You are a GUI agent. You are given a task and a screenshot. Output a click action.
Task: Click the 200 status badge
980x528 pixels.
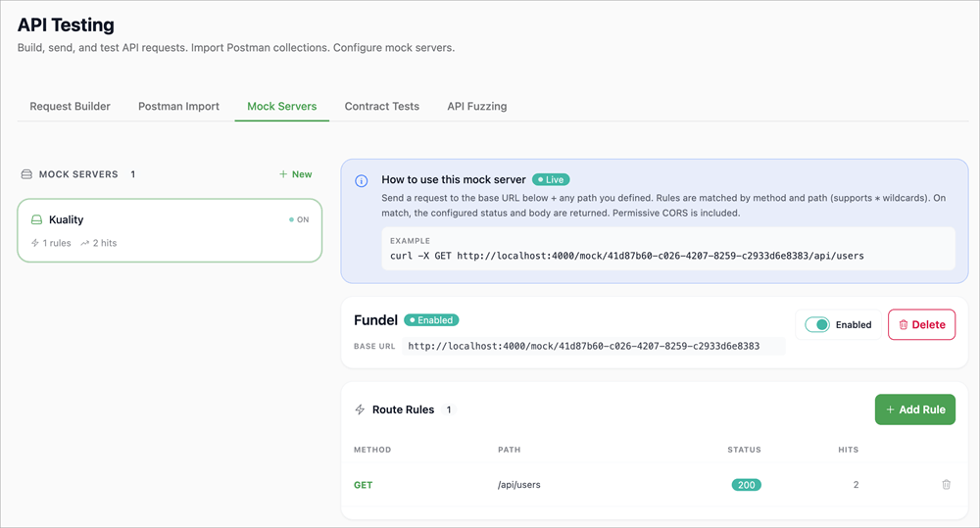click(746, 485)
